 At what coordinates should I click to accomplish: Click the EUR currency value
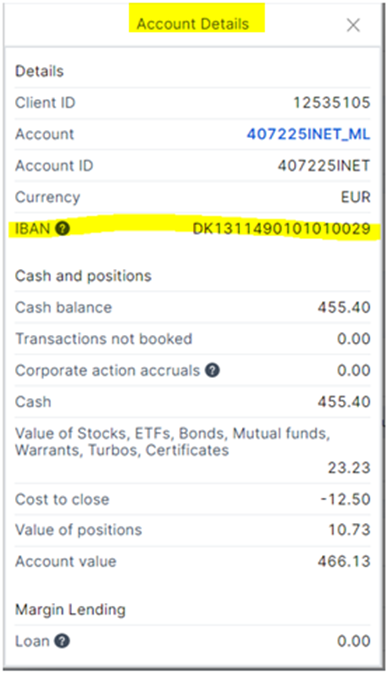click(x=356, y=197)
